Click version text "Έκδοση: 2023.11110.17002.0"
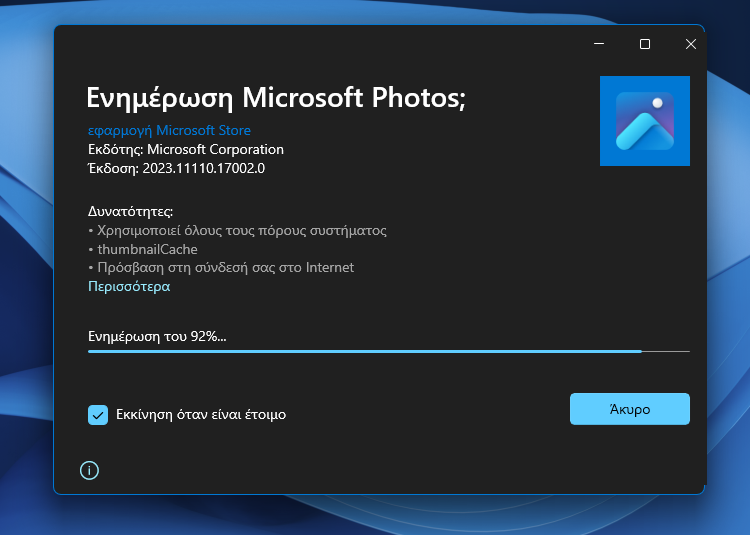The width and height of the screenshot is (750, 535). pyautogui.click(x=176, y=168)
